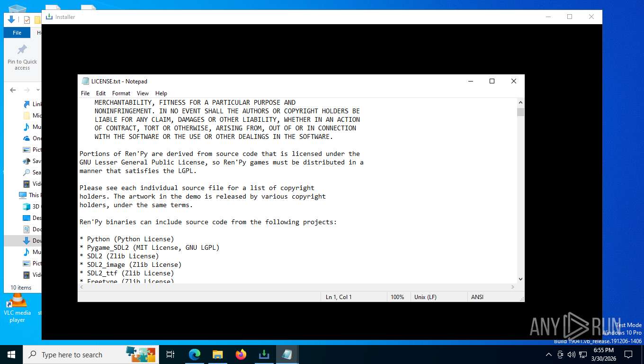Launch Firefox from the taskbar
The height and width of the screenshot is (364, 644).
pyautogui.click(x=241, y=355)
